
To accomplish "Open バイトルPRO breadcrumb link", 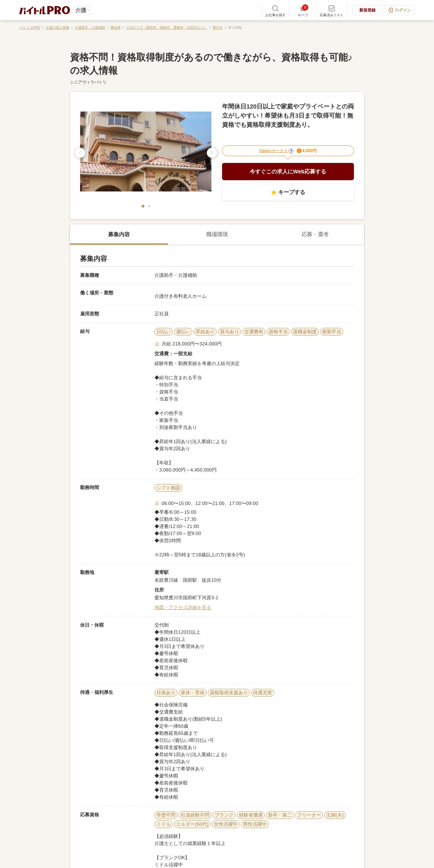I will pyautogui.click(x=30, y=28).
